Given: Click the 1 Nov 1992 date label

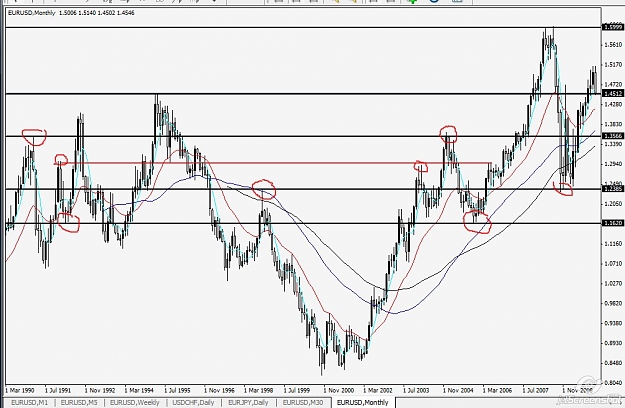Looking at the screenshot, I should (x=100, y=390).
